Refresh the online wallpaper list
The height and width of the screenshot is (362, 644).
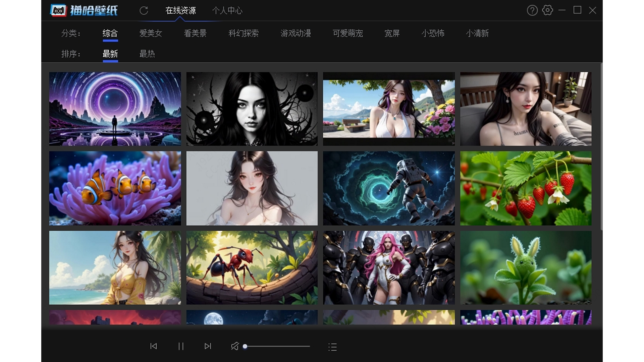click(x=144, y=10)
